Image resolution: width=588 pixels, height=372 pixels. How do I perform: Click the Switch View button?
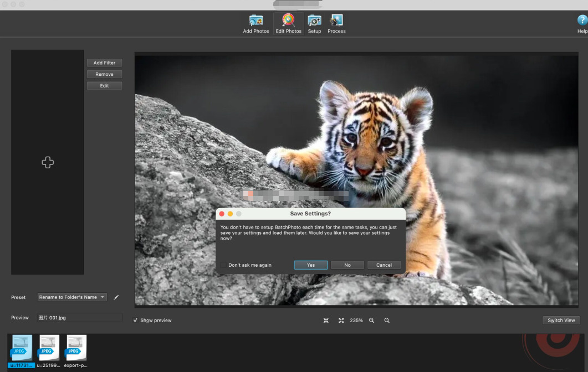[561, 321]
